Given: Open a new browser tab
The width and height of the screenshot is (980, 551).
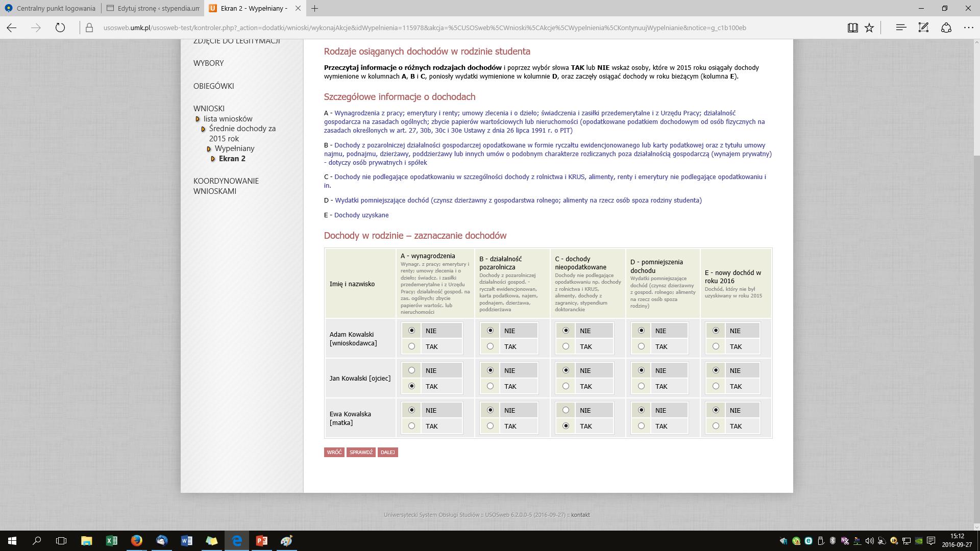Looking at the screenshot, I should (314, 8).
